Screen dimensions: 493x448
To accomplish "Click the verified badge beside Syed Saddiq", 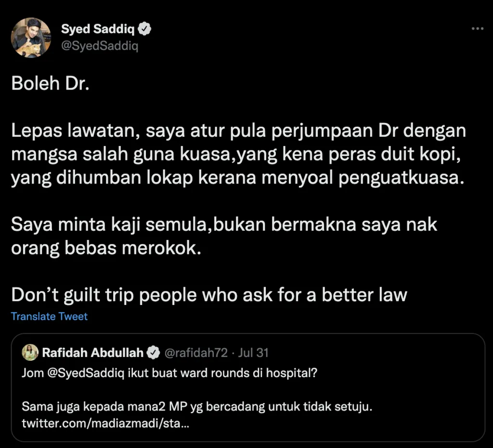I will point(145,29).
